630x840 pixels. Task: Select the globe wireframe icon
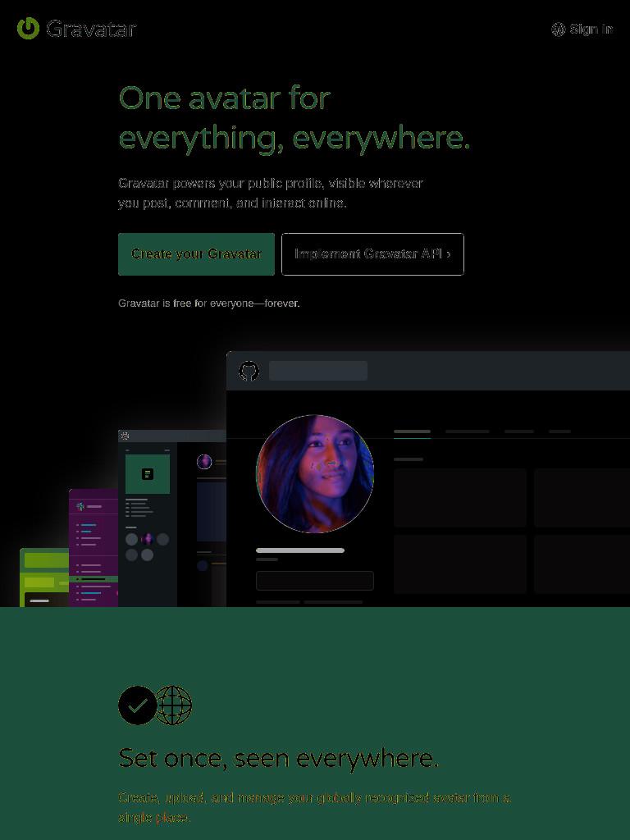click(x=173, y=705)
